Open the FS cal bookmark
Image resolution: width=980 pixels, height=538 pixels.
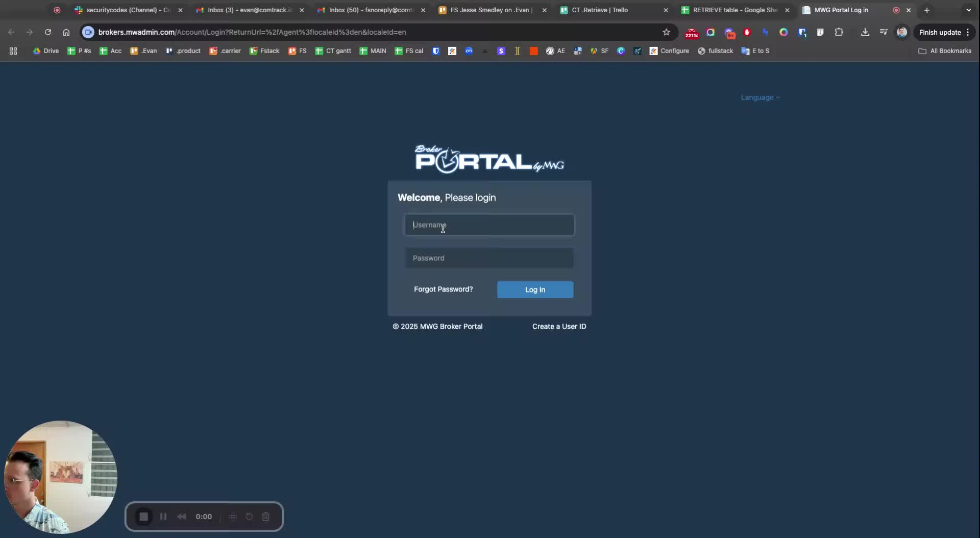[x=409, y=51]
